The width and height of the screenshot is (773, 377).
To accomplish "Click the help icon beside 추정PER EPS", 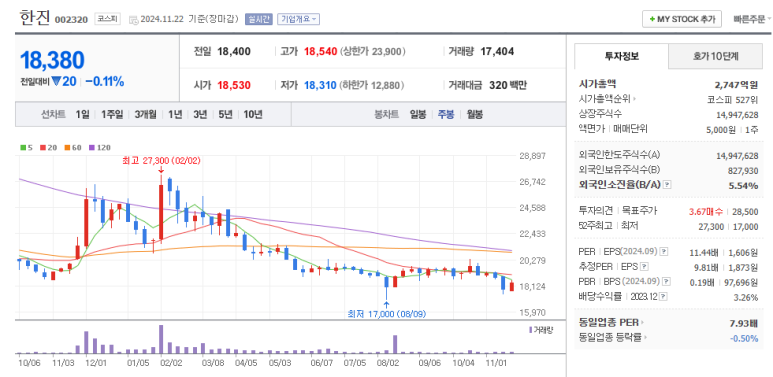I will tap(644, 267).
